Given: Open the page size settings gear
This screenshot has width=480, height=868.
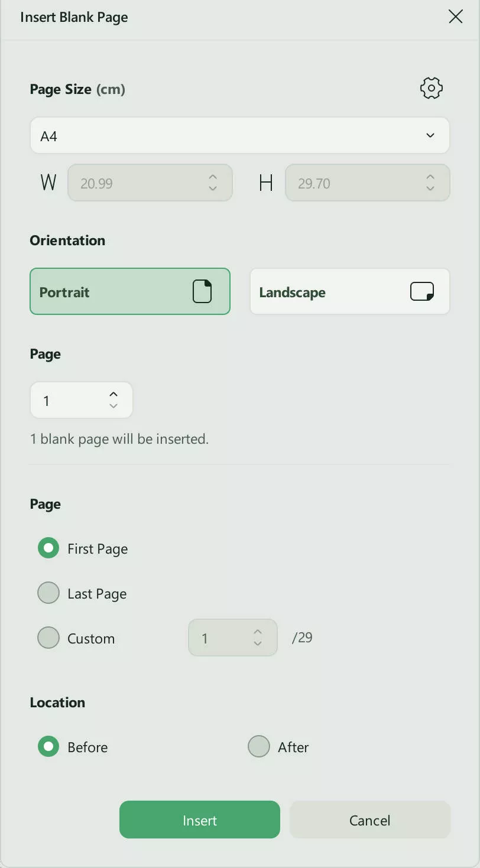Looking at the screenshot, I should [431, 87].
